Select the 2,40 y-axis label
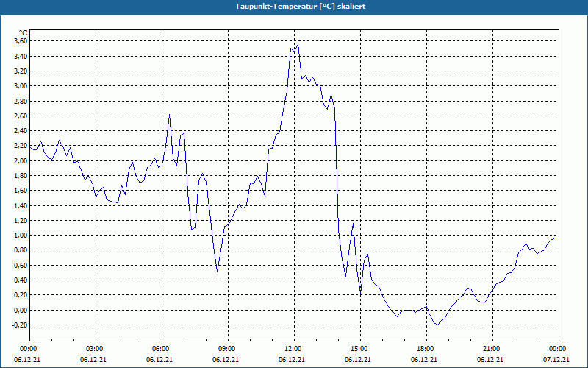The image size is (588, 368). point(21,131)
